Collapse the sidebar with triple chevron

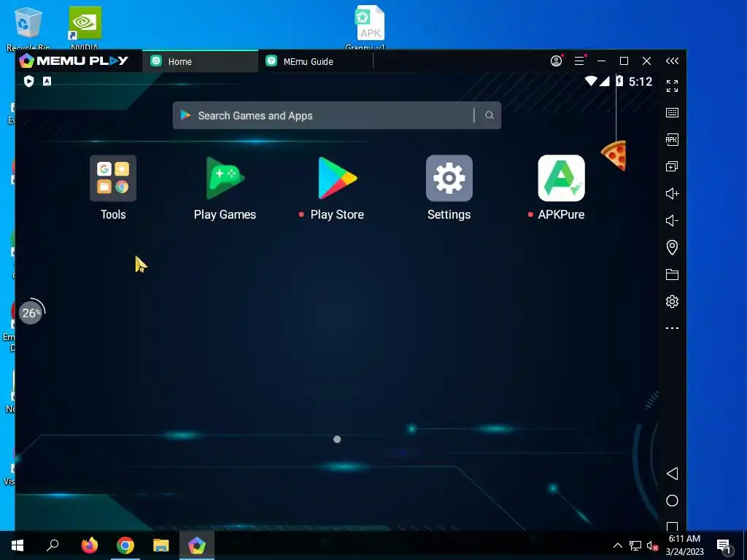[672, 61]
